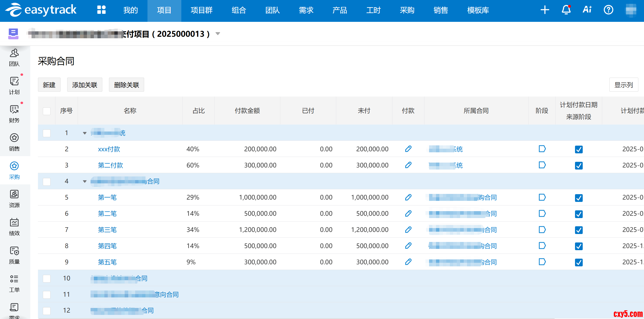
Task: Collapse row 4 contract tree arrow
Action: coord(85,181)
